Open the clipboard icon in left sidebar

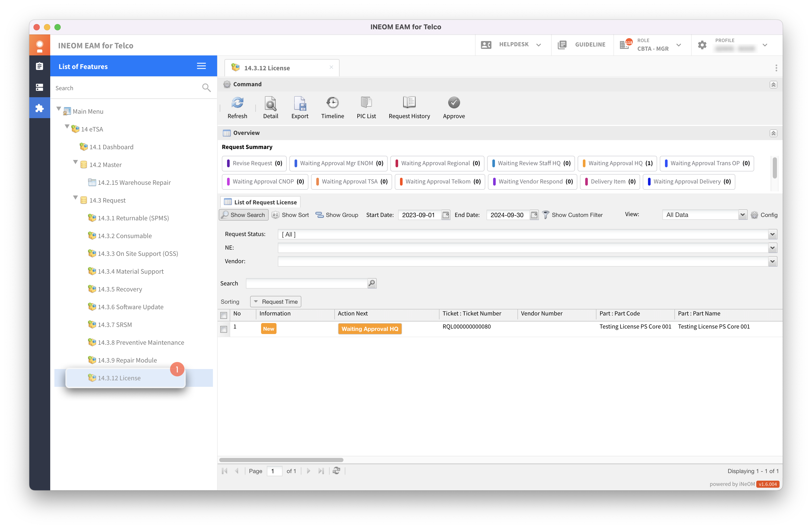pos(40,66)
